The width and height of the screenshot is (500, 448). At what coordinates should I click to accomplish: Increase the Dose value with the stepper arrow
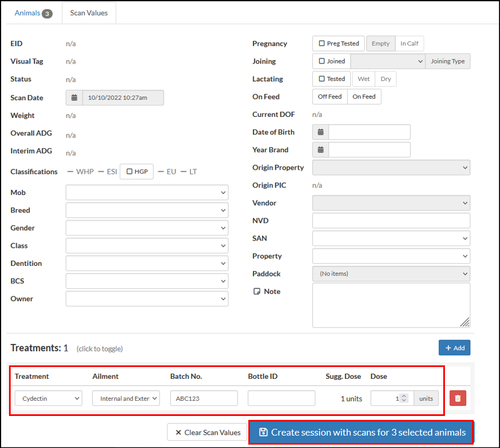click(404, 395)
